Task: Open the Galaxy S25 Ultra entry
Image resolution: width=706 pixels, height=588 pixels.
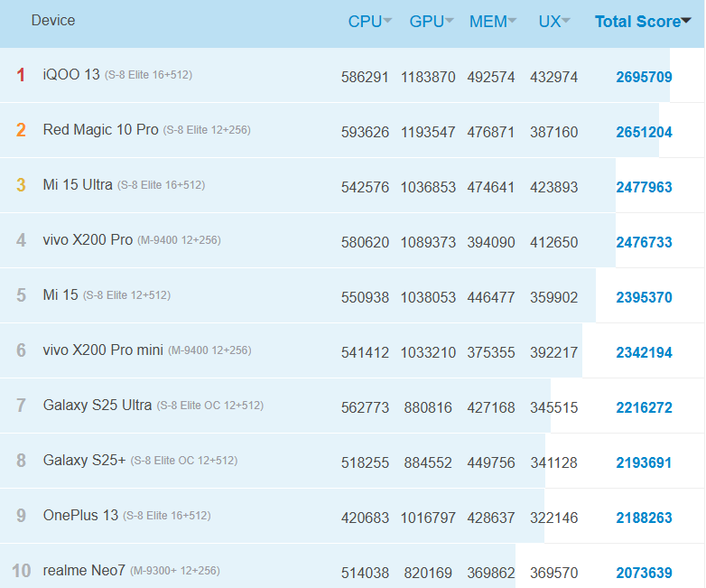Action: click(x=98, y=405)
